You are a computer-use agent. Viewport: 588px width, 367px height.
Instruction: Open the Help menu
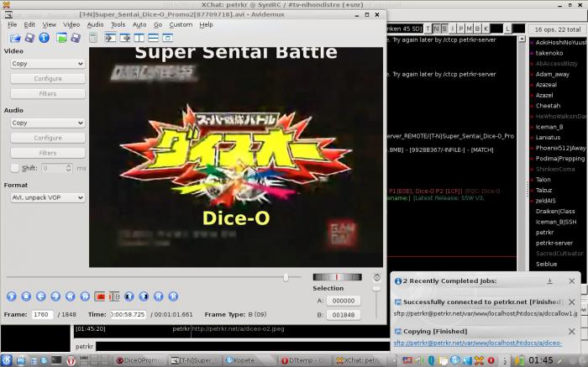click(206, 24)
